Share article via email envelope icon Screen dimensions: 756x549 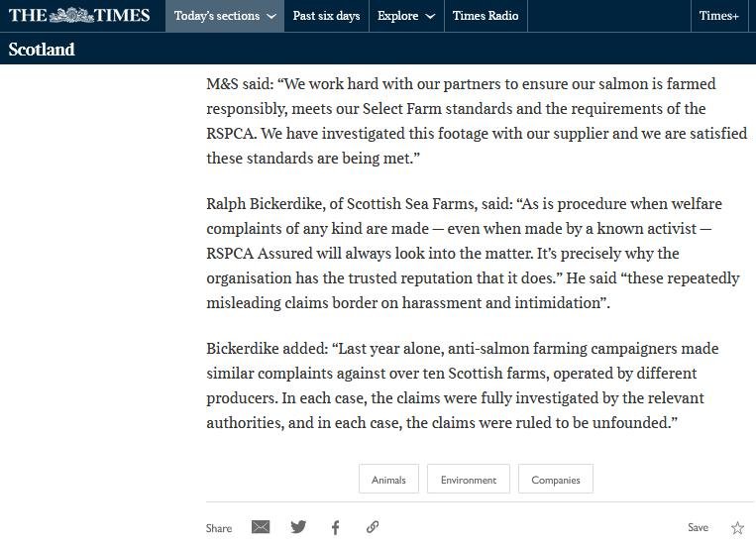click(x=261, y=527)
